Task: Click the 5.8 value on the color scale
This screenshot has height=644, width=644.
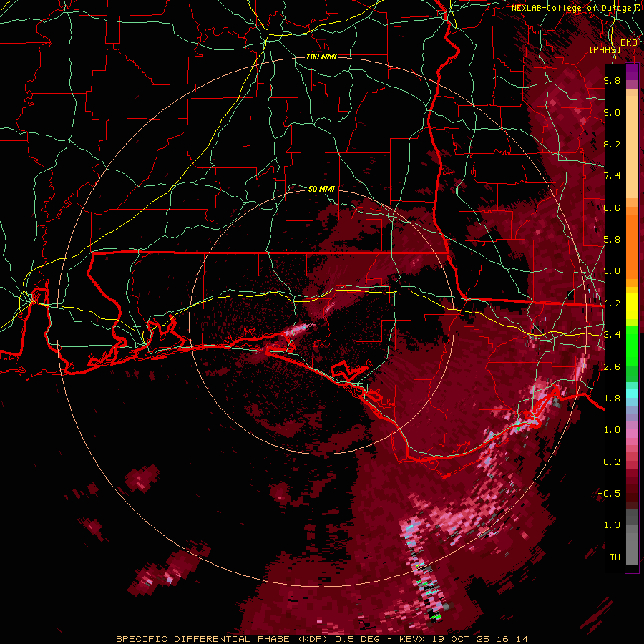Action: click(612, 240)
